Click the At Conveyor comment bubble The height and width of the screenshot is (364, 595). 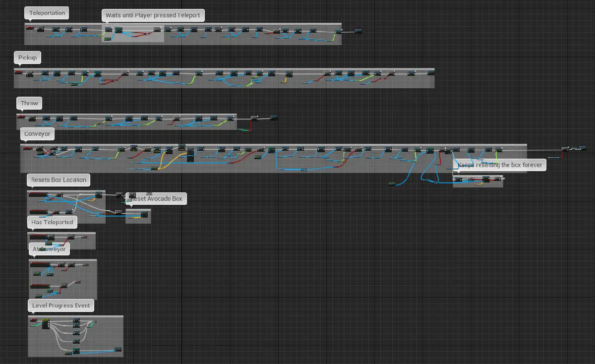49,249
